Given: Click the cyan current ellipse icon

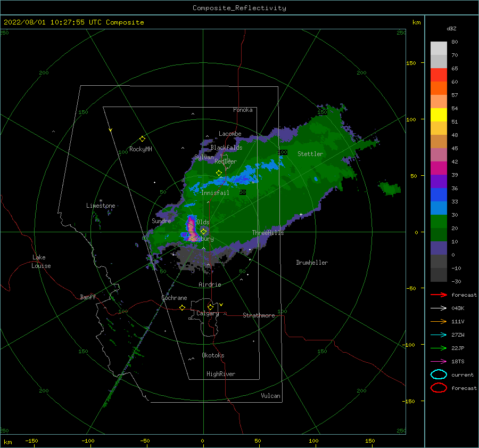Looking at the screenshot, I should coord(439,374).
